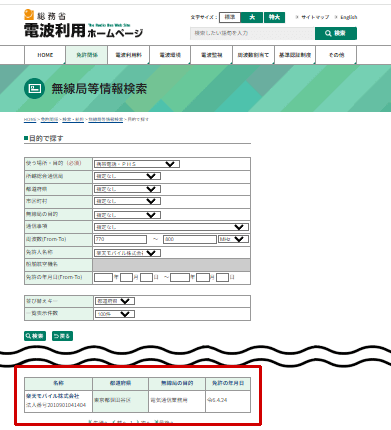Open the 100件 results-per-page dropdown
Viewport: 391px width, 430px height.
click(x=115, y=314)
